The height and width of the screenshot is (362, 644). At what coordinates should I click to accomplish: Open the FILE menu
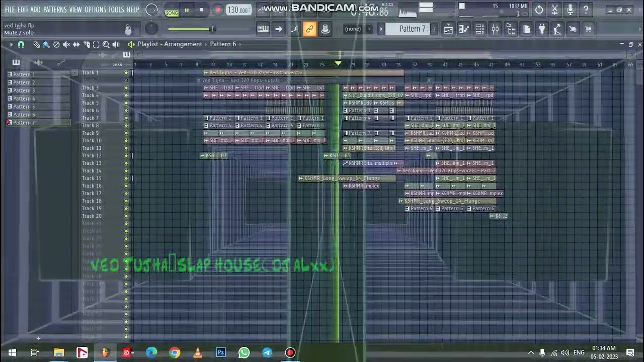click(x=10, y=10)
